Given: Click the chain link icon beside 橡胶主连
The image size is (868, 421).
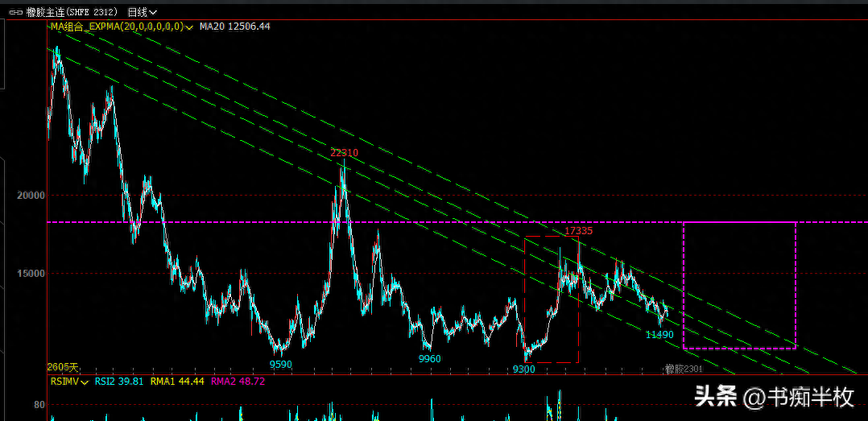Looking at the screenshot, I should coord(16,11).
